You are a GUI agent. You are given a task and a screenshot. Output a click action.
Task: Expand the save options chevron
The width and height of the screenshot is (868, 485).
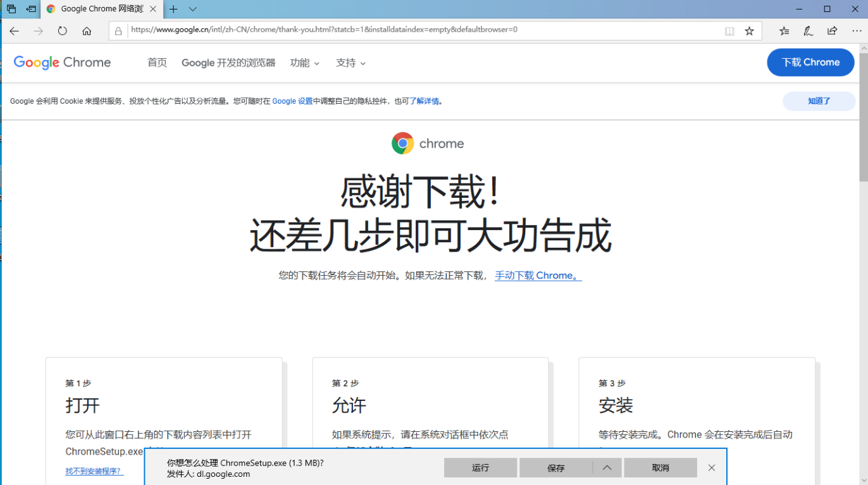tap(607, 468)
